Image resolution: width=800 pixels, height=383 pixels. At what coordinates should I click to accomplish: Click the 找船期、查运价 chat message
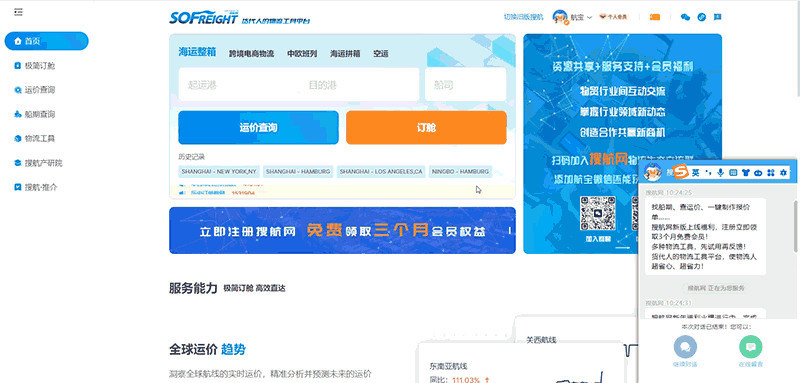tap(705, 237)
